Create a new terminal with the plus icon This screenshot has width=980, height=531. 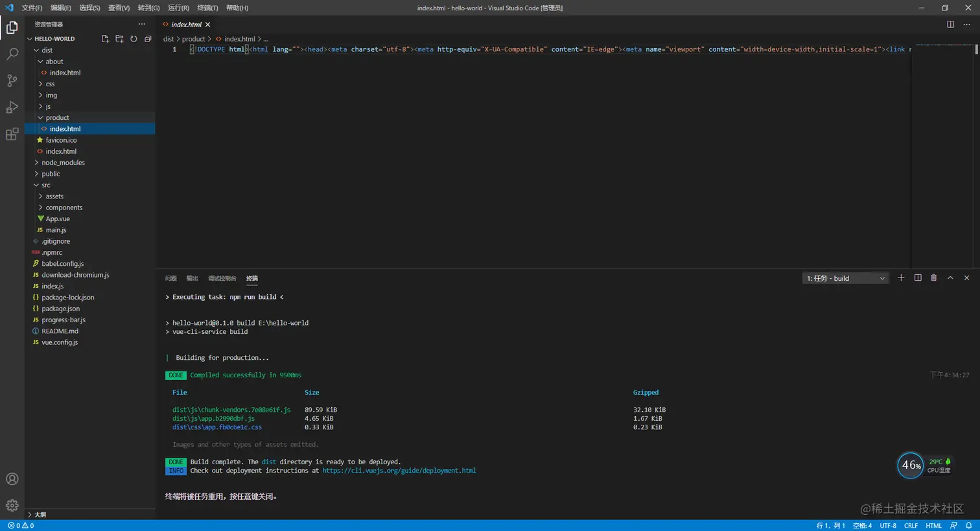point(901,278)
